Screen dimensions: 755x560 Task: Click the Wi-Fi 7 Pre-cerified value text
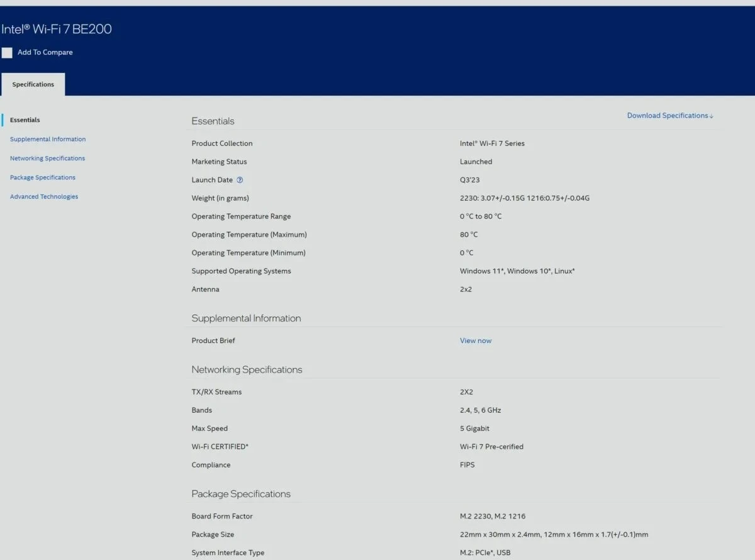tap(491, 447)
